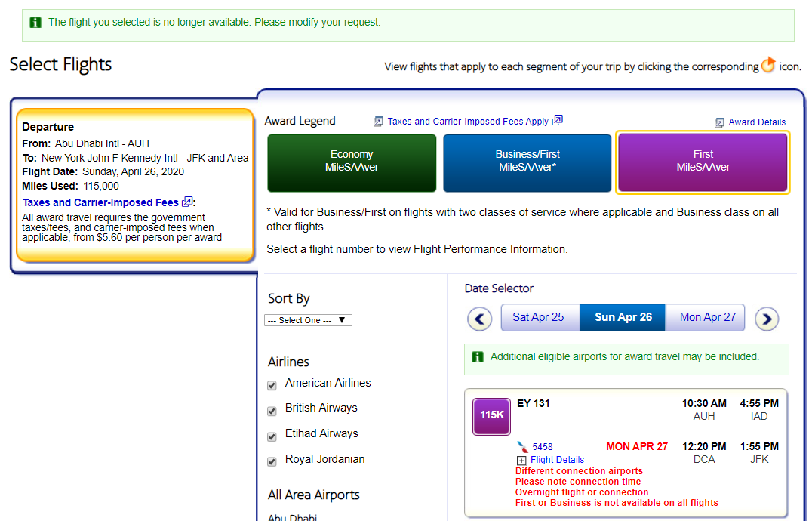Click popup icon right of Taxes and Carrier-Imposed Fees Apply

[x=557, y=120]
